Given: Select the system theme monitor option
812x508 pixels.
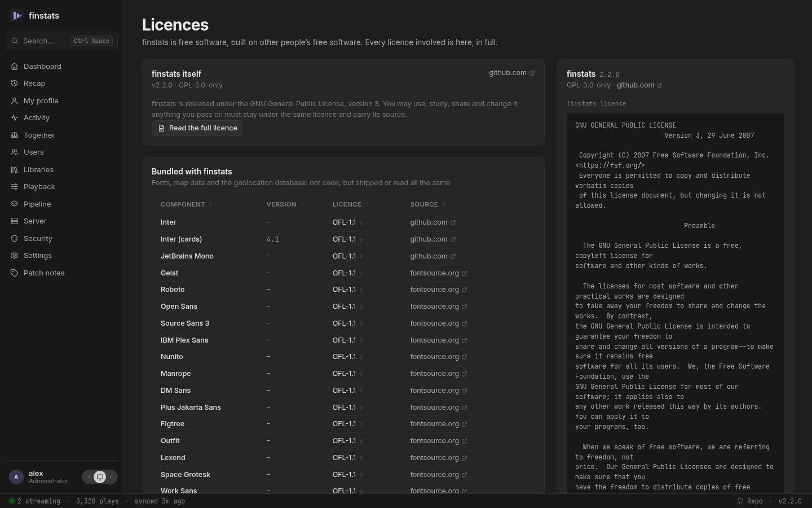Looking at the screenshot, I should (100, 477).
